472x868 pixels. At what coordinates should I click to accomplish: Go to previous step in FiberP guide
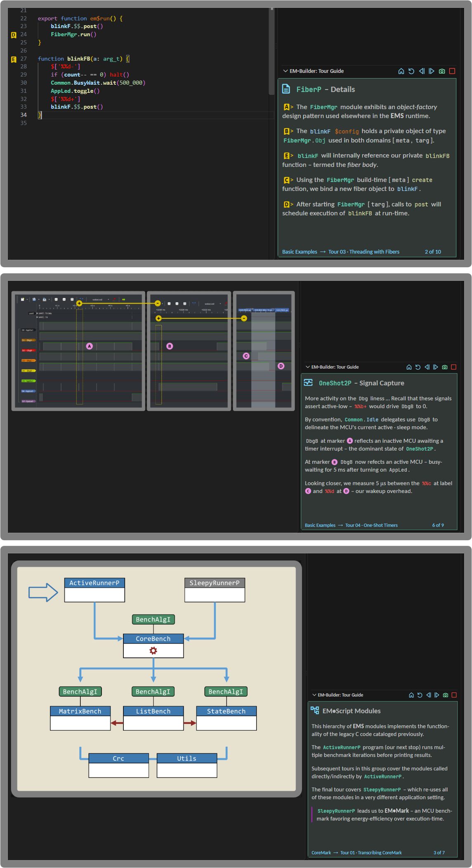422,71
